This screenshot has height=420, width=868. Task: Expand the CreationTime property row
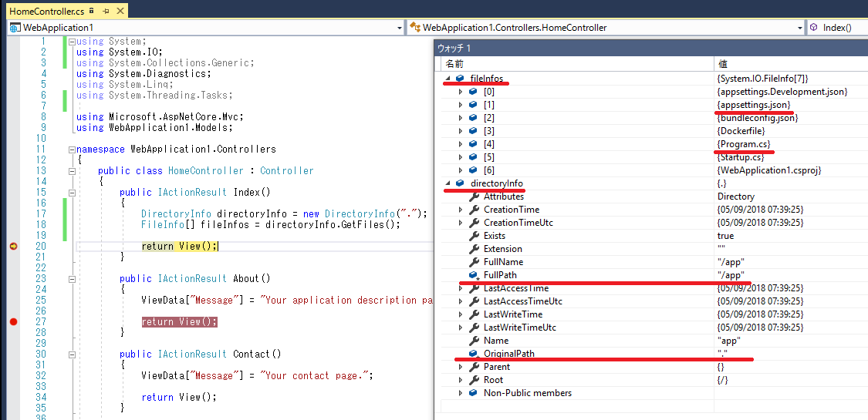(x=461, y=210)
